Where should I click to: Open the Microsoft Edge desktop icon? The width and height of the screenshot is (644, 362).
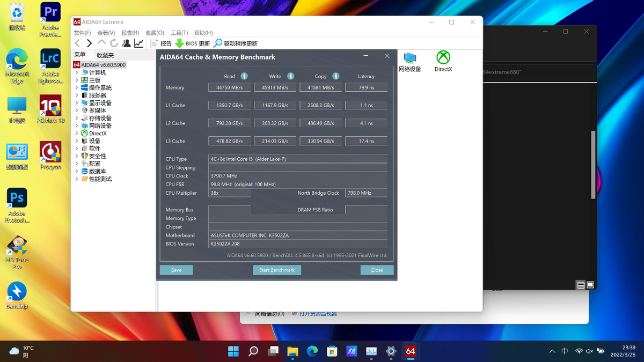point(17,67)
